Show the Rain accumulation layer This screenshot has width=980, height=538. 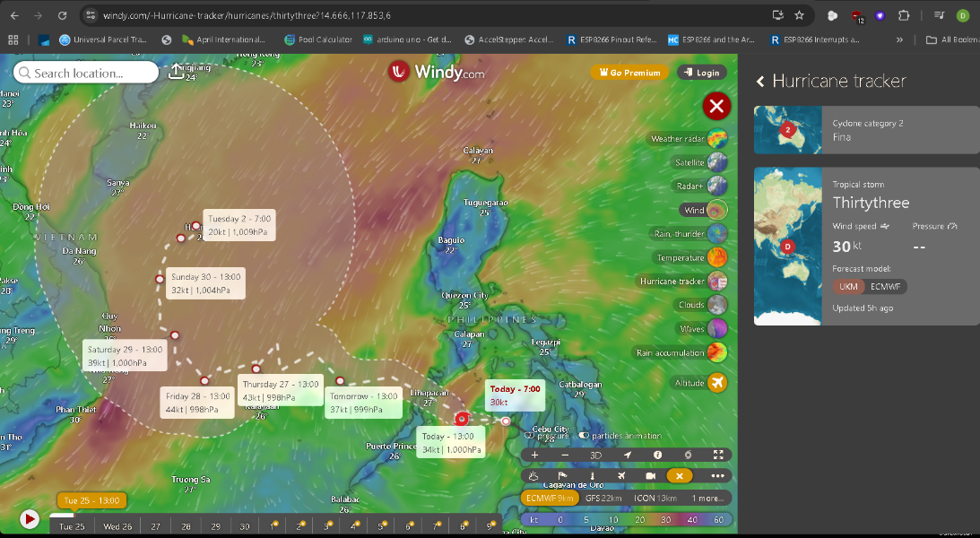click(x=716, y=352)
